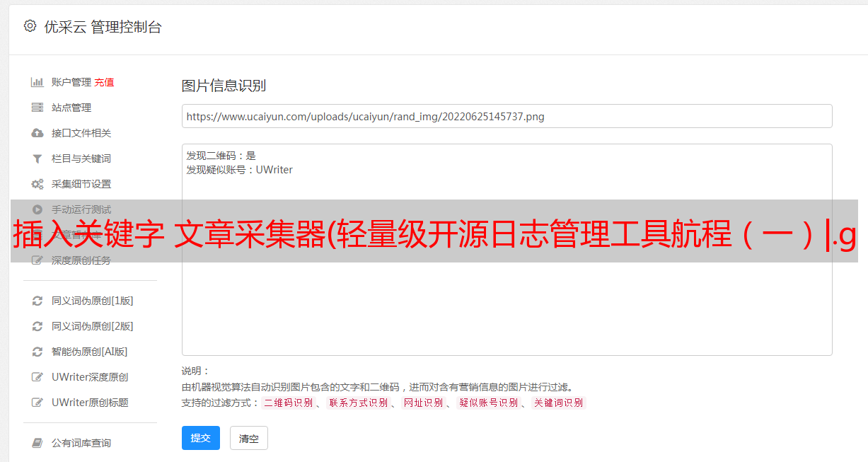
Task: Select 栏目与关键词 in the sidebar
Action: 81,158
